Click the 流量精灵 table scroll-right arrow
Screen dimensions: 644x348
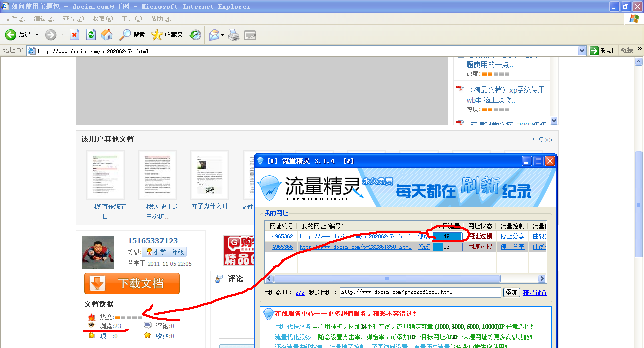tap(542, 279)
